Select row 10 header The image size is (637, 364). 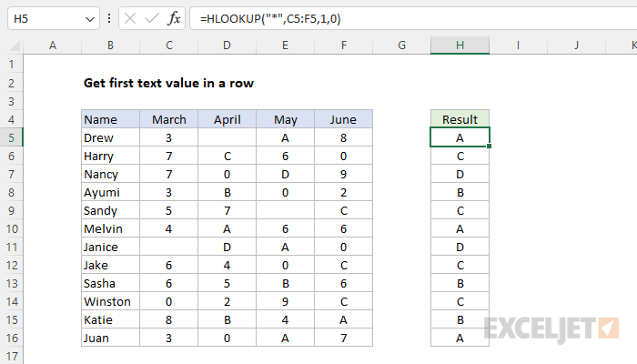(11, 228)
